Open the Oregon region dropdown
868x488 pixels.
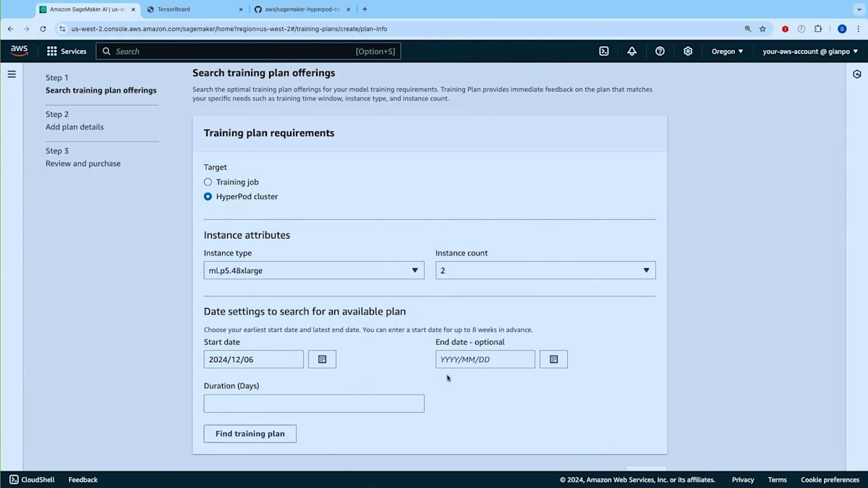point(727,51)
